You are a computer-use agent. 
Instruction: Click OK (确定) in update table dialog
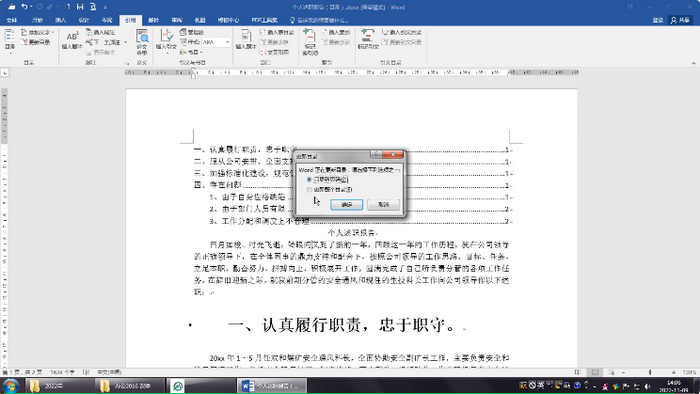point(346,204)
